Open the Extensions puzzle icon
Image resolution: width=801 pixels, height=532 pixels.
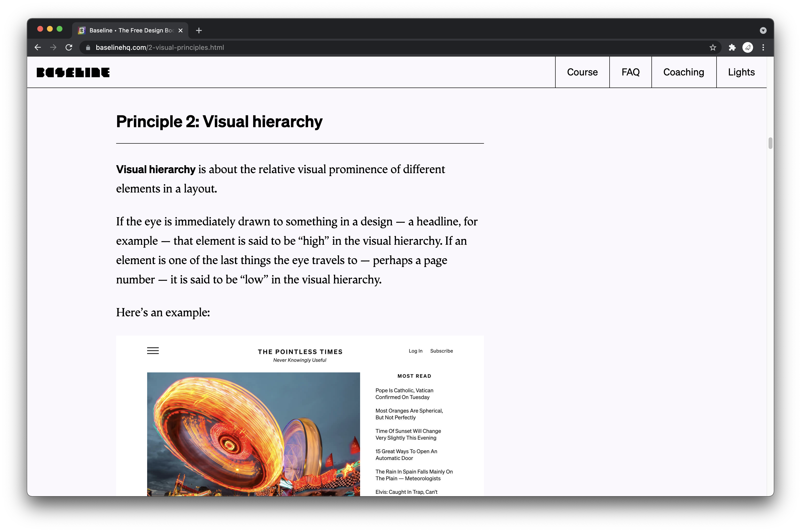click(732, 47)
